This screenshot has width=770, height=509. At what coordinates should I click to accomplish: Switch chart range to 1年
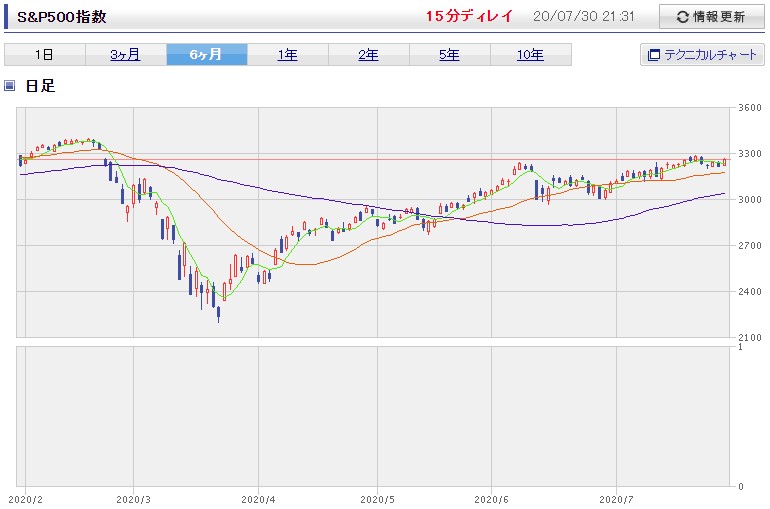[288, 54]
